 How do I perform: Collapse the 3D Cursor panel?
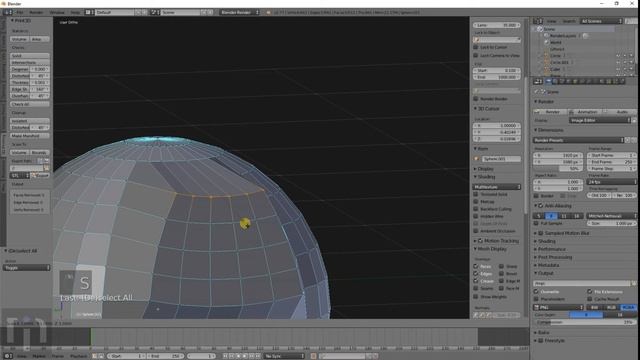(x=487, y=109)
